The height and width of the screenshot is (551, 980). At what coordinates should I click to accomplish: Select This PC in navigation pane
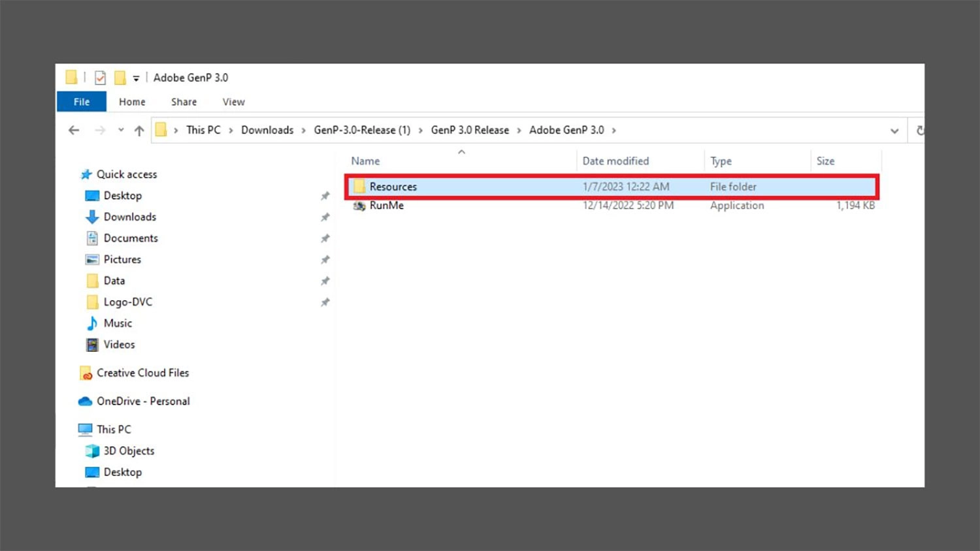coord(114,430)
